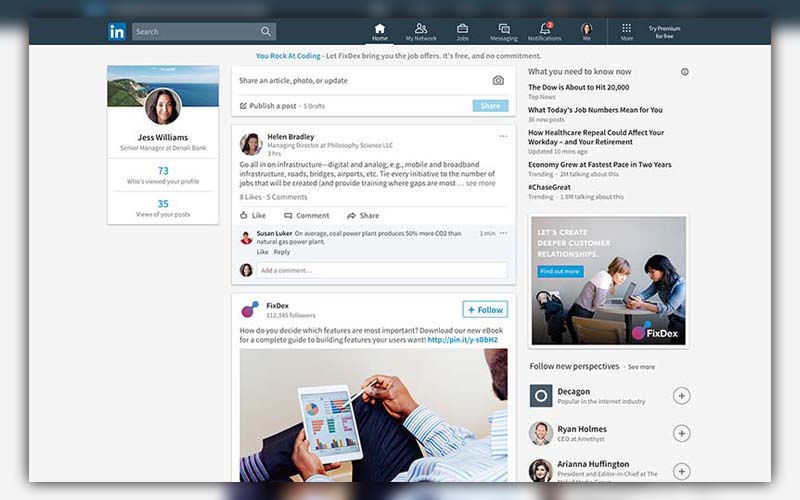Viewport: 800px width, 500px height.
Task: Open Arianna Huffington name link
Action: click(593, 464)
